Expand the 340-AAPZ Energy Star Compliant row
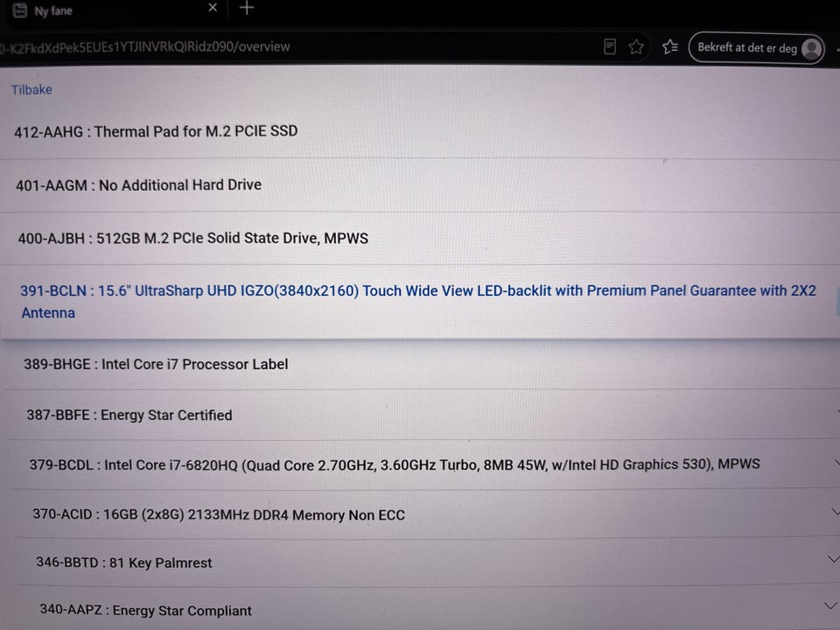This screenshot has height=630, width=840. pos(830,605)
